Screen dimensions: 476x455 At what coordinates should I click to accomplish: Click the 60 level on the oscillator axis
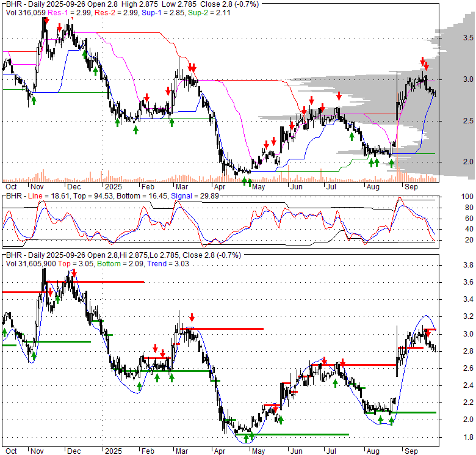pos(469,219)
